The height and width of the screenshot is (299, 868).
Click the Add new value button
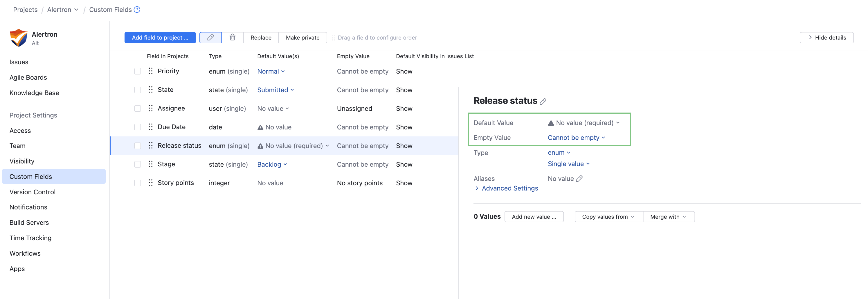coord(534,217)
